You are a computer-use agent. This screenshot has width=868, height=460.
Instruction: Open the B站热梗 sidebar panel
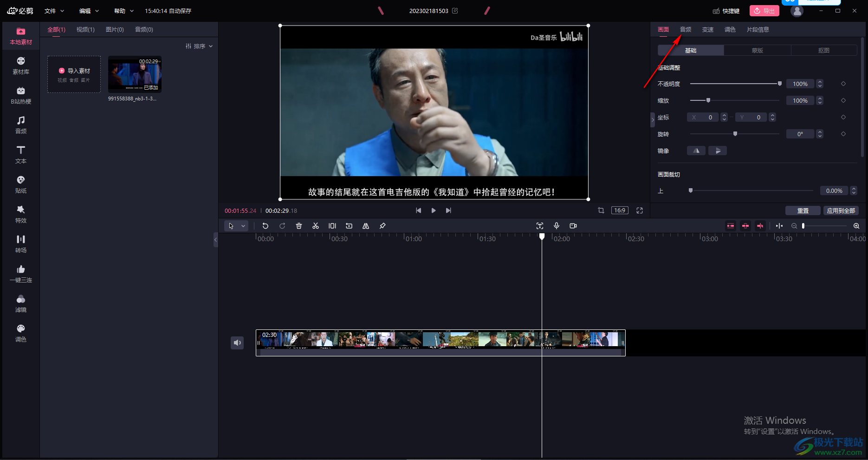(21, 95)
